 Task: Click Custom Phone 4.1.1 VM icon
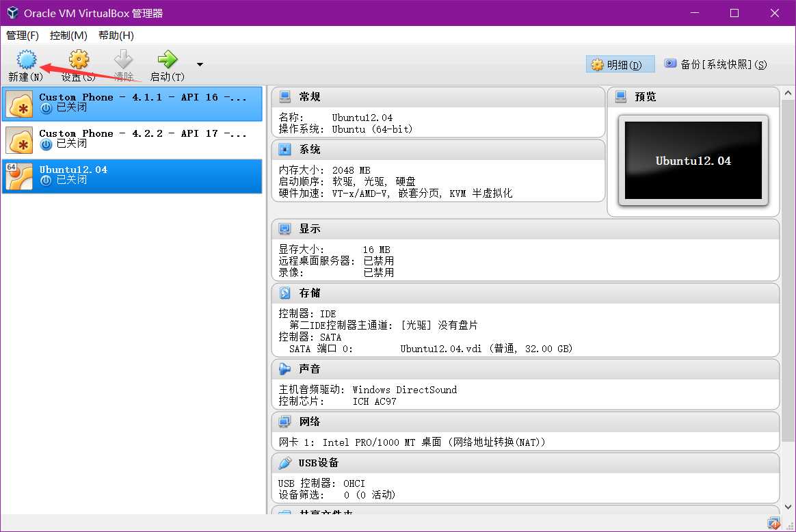19,104
